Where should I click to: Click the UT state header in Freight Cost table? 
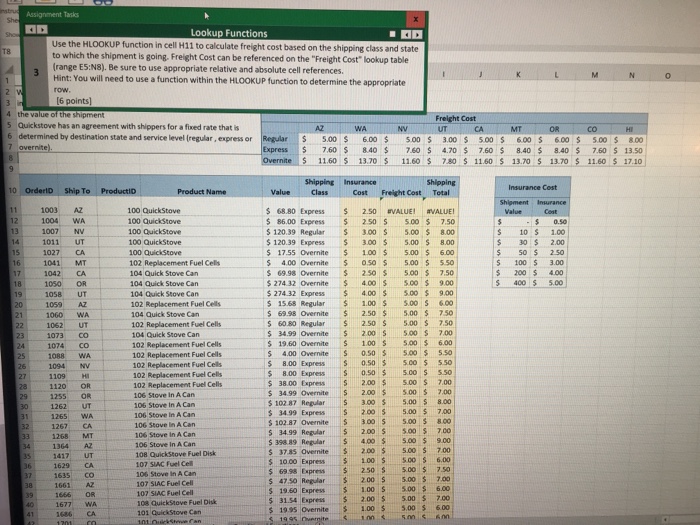point(442,129)
